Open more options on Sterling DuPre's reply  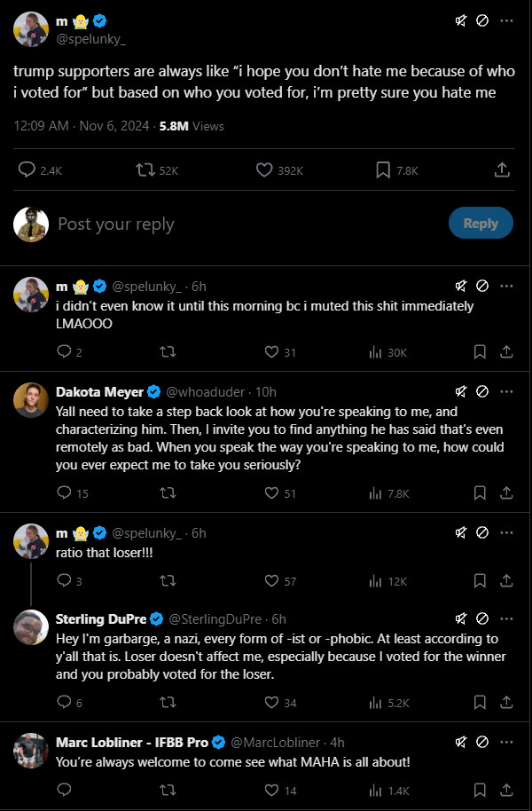pos(506,618)
